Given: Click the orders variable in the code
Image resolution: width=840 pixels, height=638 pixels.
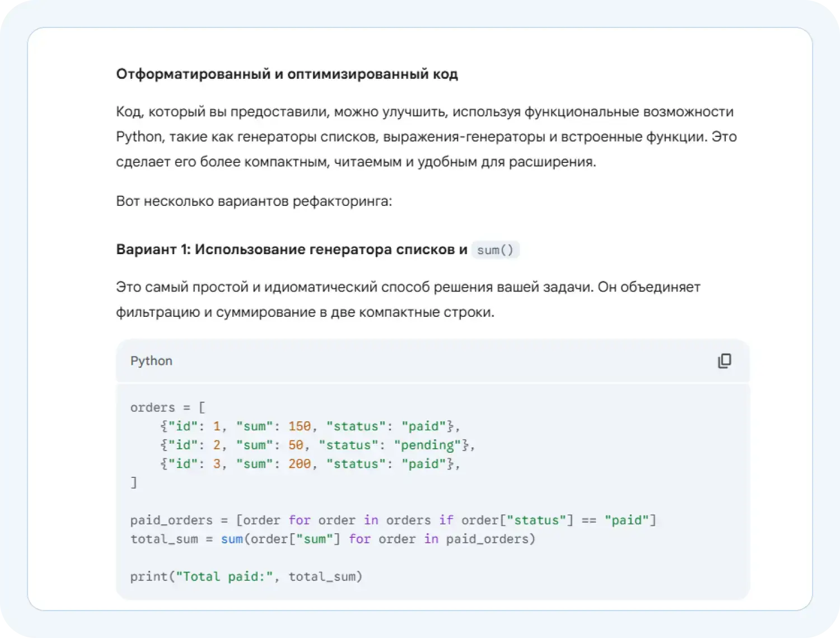Looking at the screenshot, I should (152, 407).
